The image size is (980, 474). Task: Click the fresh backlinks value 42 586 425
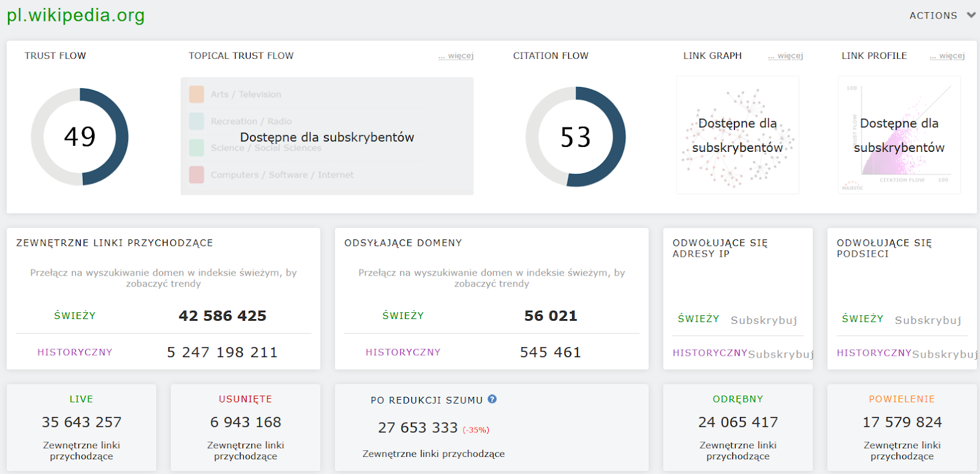[222, 316]
